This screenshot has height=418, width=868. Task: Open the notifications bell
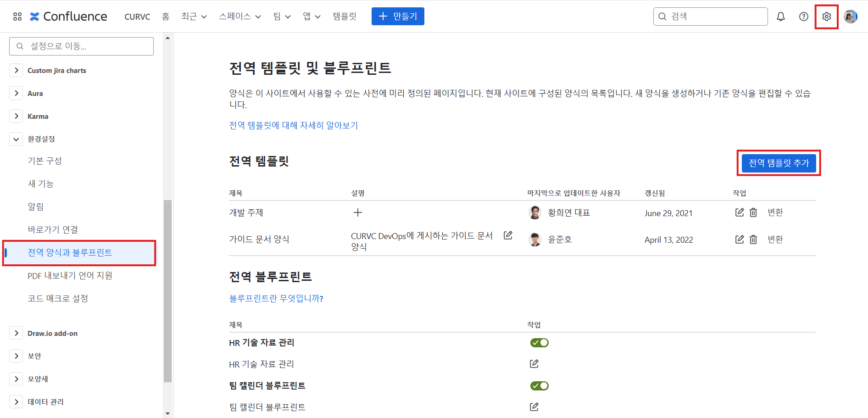(780, 17)
